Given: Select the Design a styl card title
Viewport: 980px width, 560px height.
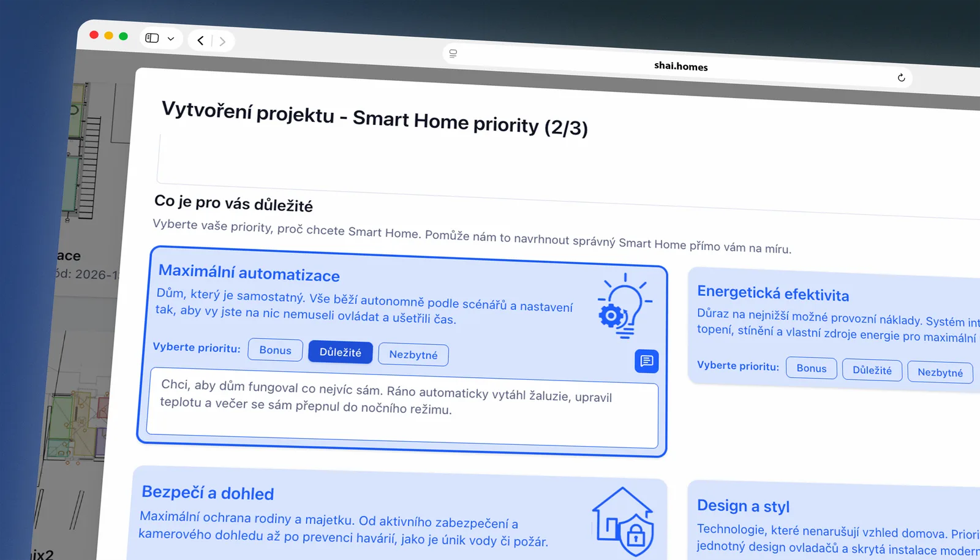Looking at the screenshot, I should pyautogui.click(x=743, y=506).
